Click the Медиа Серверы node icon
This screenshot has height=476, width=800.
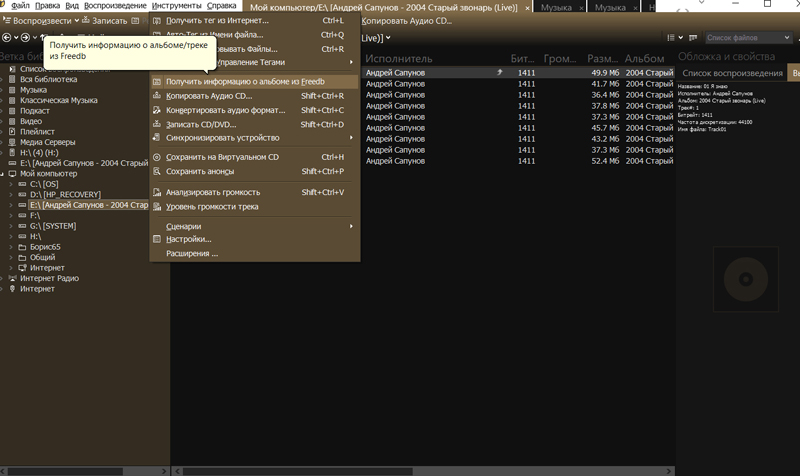12,142
